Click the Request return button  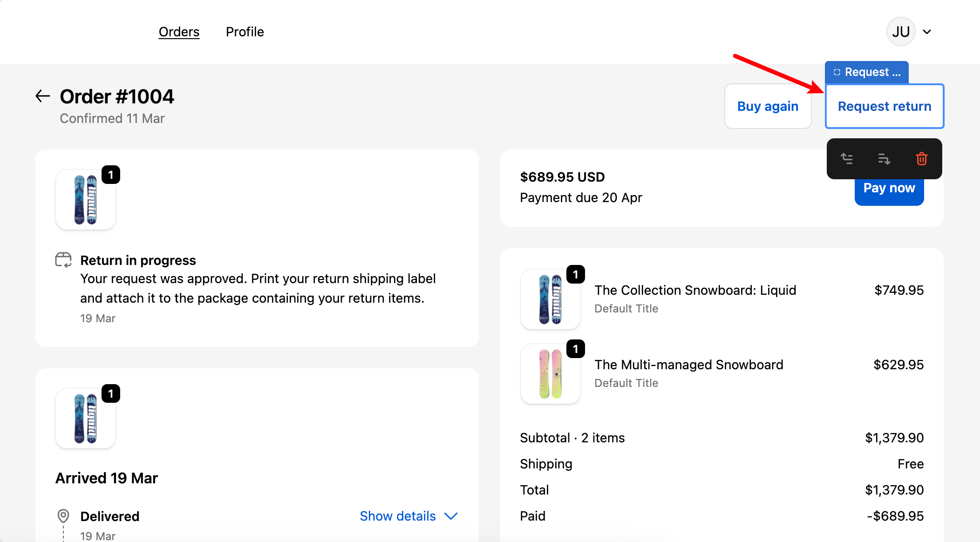pos(884,106)
